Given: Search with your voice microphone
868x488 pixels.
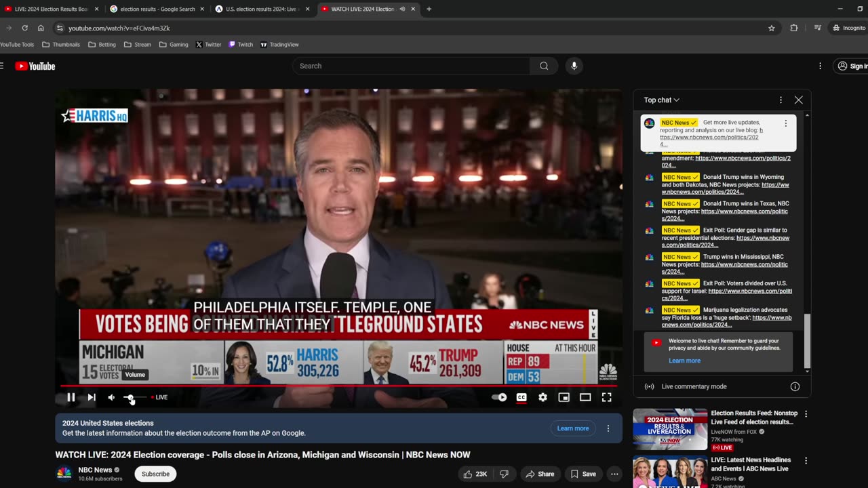Looking at the screenshot, I should [x=574, y=66].
